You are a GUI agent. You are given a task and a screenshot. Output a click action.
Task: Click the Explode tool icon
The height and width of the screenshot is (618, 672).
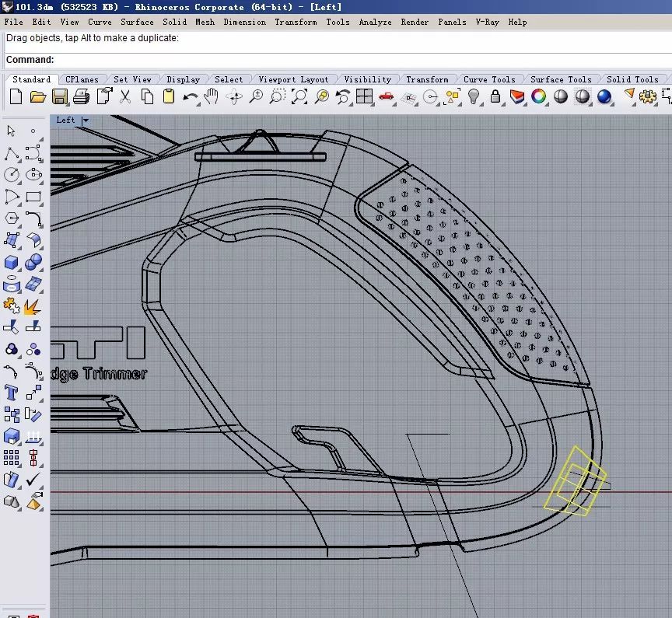pos(32,306)
